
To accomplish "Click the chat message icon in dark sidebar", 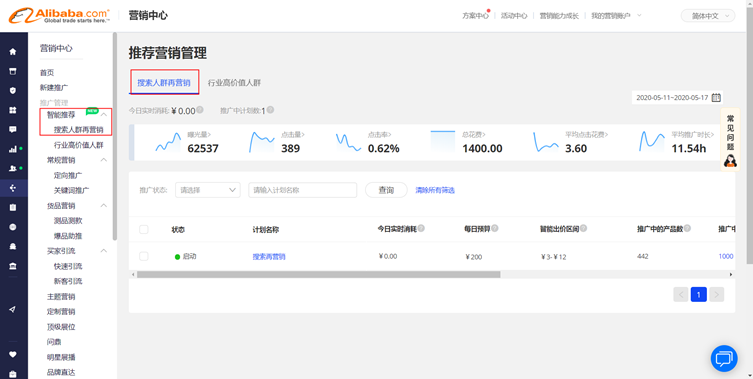I will click(13, 130).
